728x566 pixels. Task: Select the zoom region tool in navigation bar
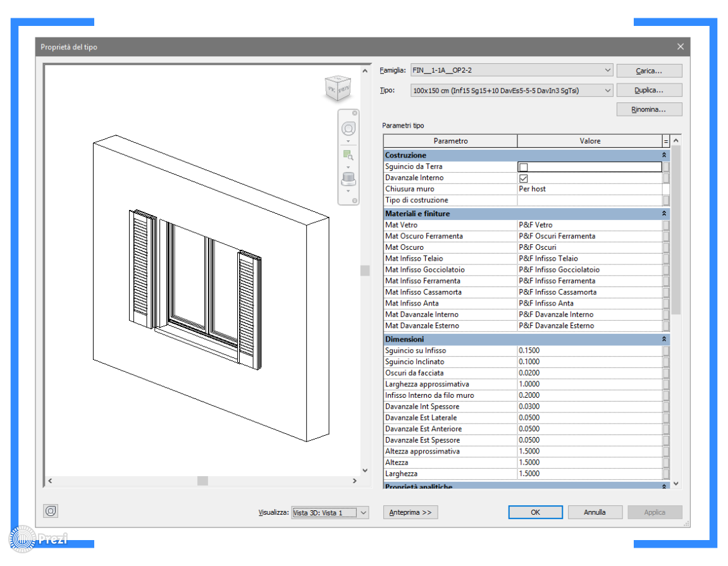coord(347,154)
